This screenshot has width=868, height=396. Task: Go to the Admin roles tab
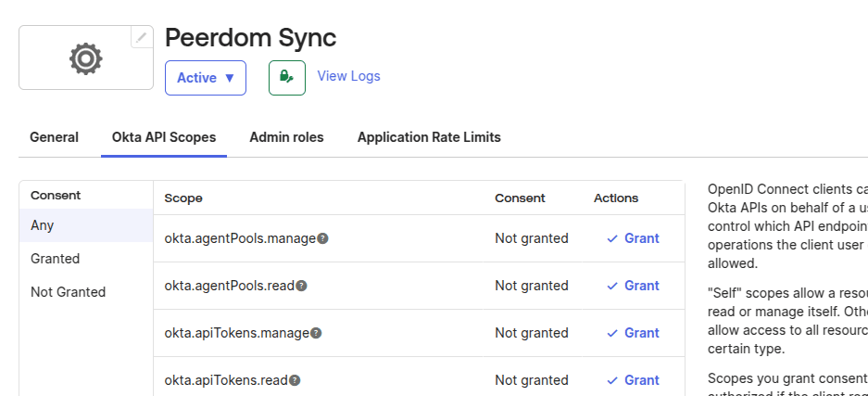(286, 137)
